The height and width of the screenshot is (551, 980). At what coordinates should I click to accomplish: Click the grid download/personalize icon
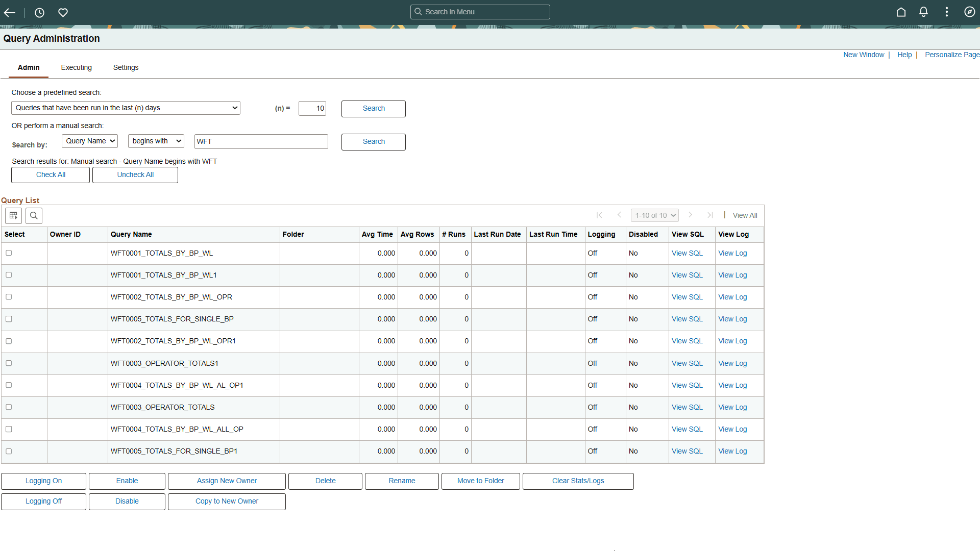(13, 215)
